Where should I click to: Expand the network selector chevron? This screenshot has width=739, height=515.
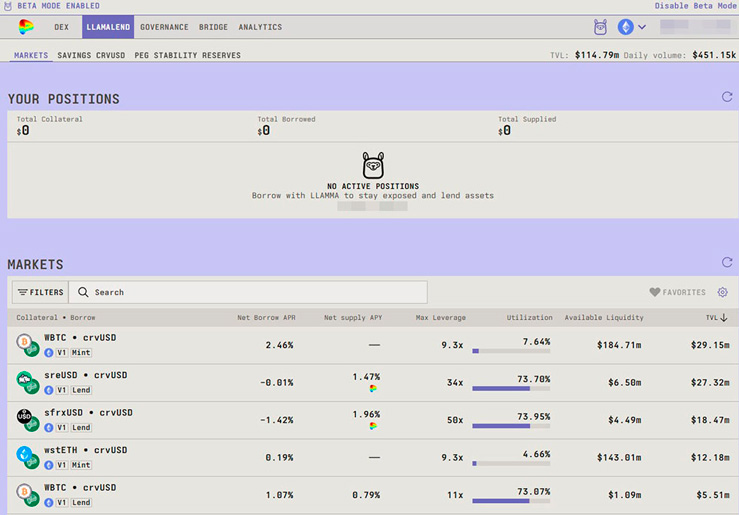pos(642,27)
